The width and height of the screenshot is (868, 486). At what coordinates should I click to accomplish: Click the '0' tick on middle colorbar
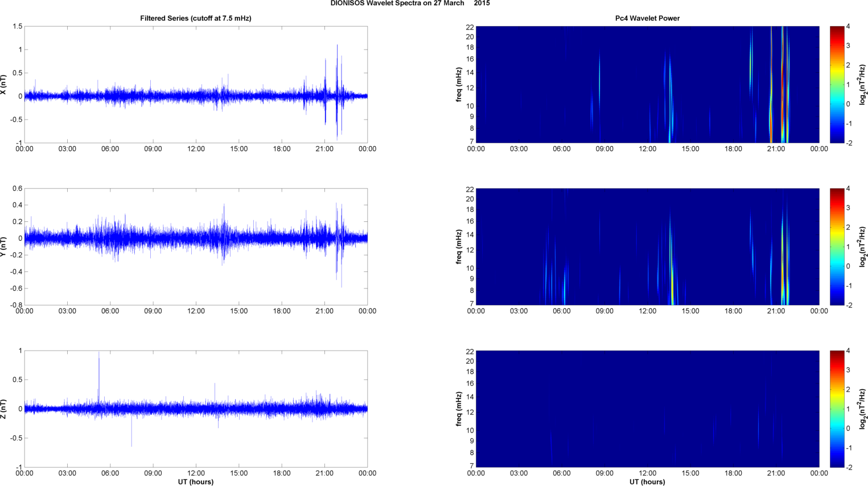pyautogui.click(x=848, y=266)
